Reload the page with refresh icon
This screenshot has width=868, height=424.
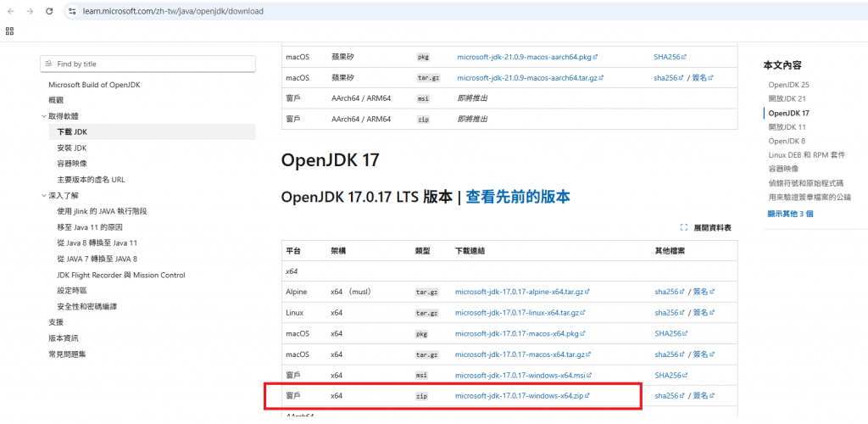[49, 11]
